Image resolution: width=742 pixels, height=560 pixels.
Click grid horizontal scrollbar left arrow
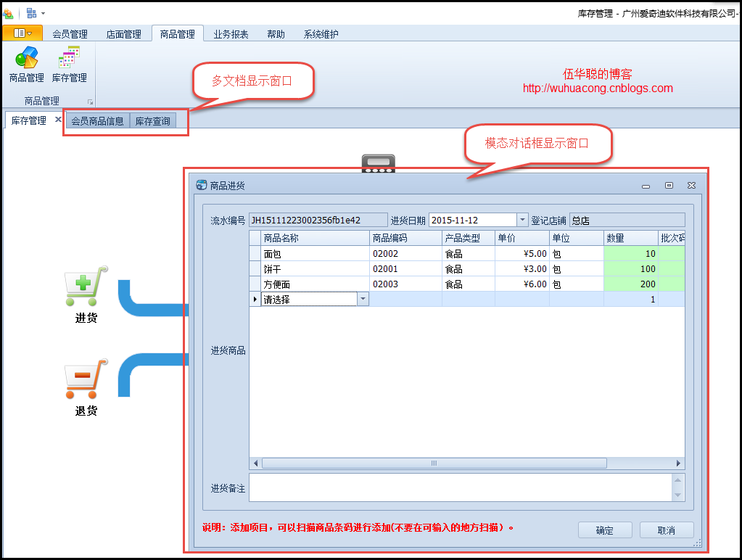point(255,463)
